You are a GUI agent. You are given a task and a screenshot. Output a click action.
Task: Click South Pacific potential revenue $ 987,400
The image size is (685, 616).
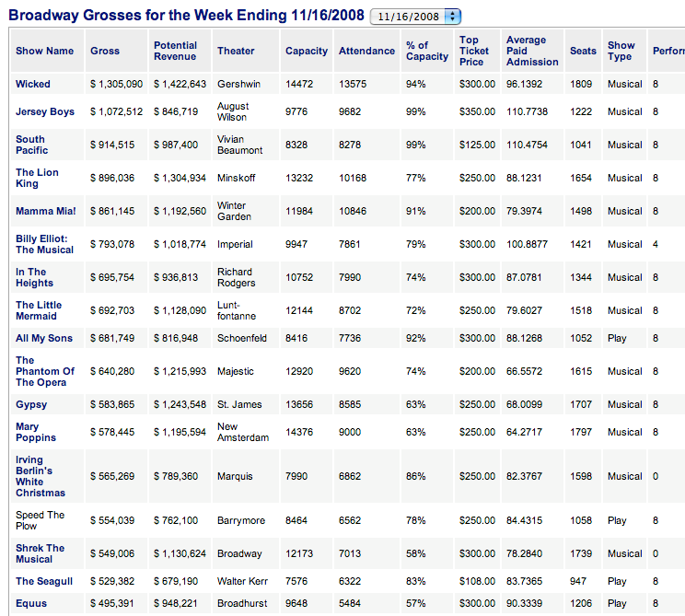[176, 145]
